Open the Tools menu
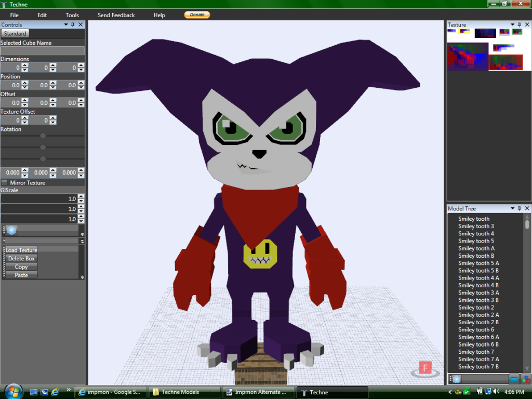The width and height of the screenshot is (532, 399). tap(72, 15)
